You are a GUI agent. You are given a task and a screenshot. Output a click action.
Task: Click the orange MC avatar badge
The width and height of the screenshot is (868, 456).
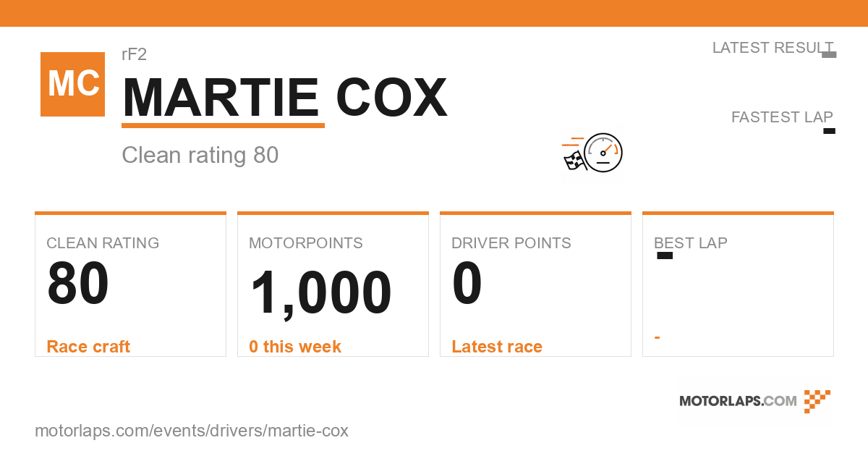click(x=72, y=84)
